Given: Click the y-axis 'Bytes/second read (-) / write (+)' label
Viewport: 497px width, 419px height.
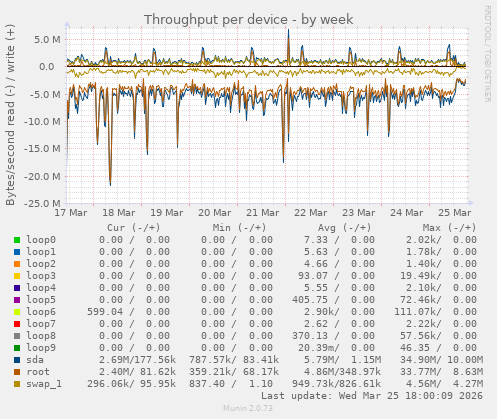Looking at the screenshot, I should pyautogui.click(x=10, y=115).
